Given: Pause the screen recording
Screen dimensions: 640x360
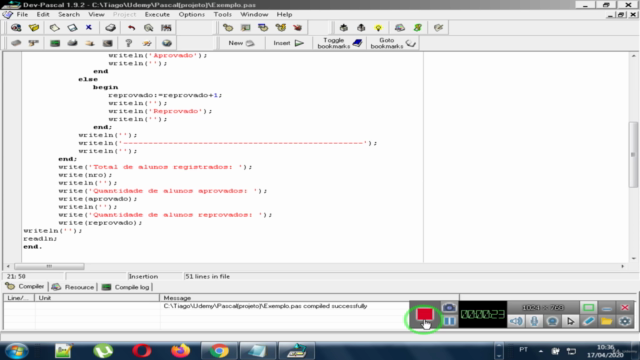Looking at the screenshot, I should [449, 321].
